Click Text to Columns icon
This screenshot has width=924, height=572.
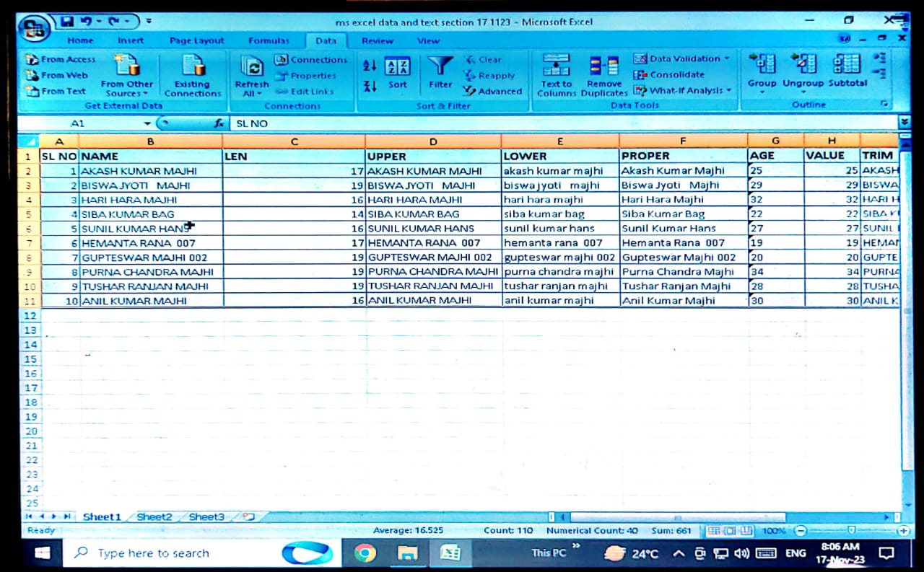pyautogui.click(x=556, y=66)
